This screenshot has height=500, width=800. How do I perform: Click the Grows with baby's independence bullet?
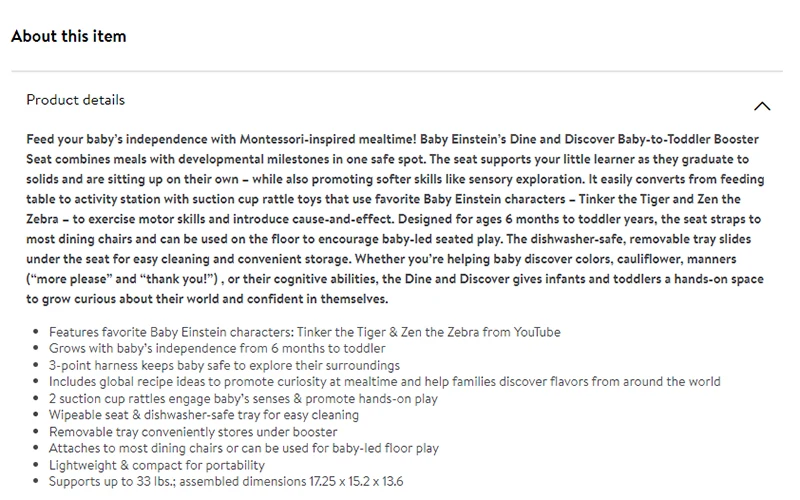click(217, 348)
